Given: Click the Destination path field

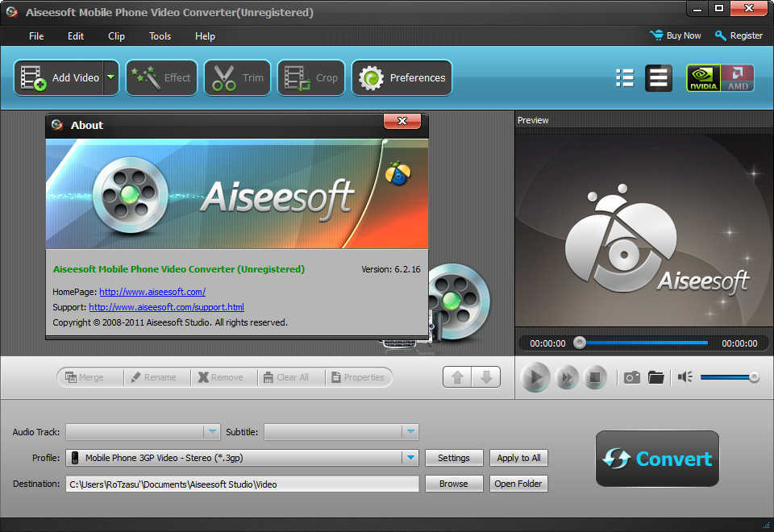Looking at the screenshot, I should pos(243,484).
